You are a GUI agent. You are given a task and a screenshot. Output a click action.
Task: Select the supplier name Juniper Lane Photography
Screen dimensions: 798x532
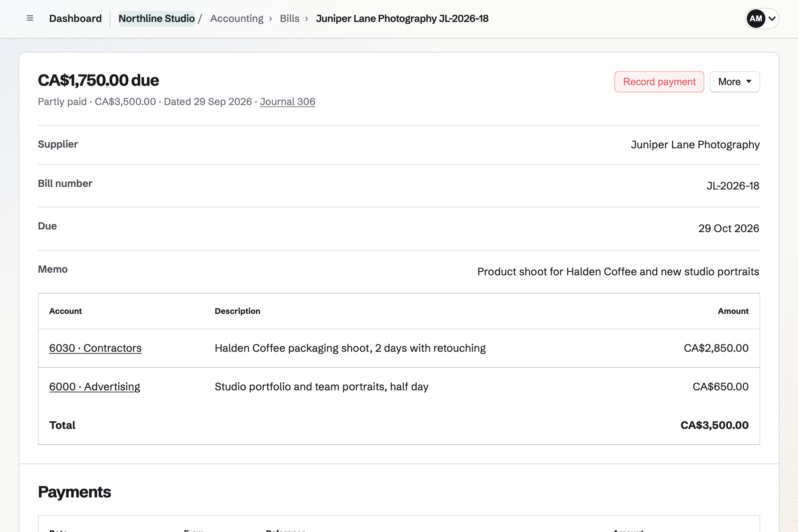pyautogui.click(x=695, y=145)
